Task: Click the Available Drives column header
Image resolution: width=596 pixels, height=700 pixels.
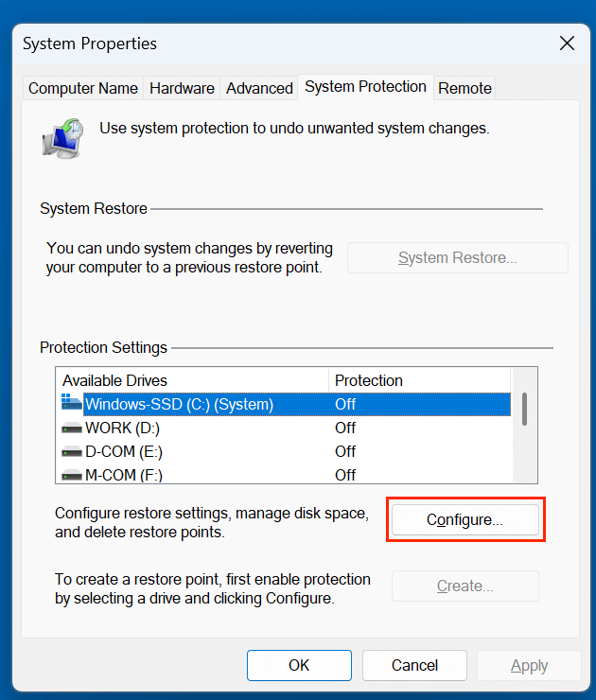Action: [192, 380]
